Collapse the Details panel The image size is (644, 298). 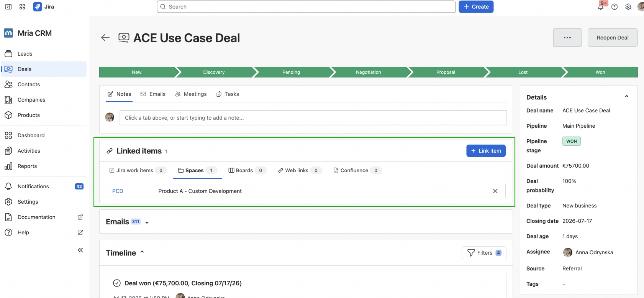point(627,97)
